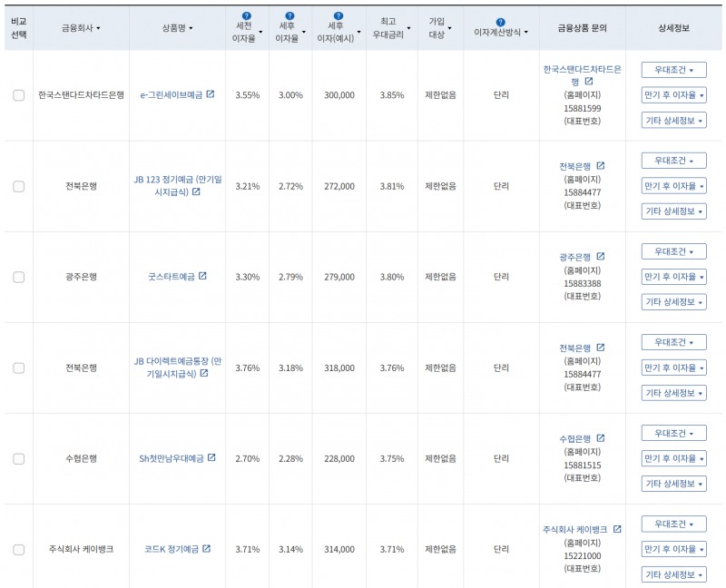Click 318,000 세후 이자 value
726x588 pixels.
pos(338,368)
